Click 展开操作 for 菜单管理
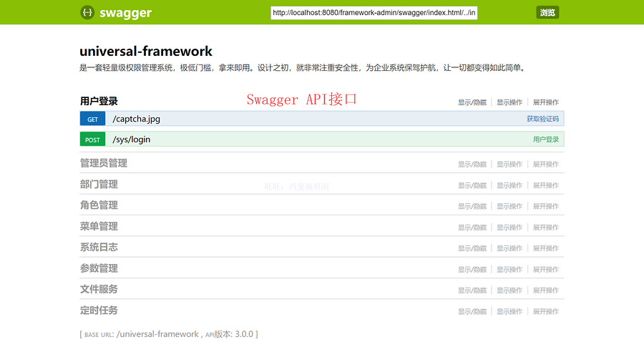644x342 pixels. point(546,228)
